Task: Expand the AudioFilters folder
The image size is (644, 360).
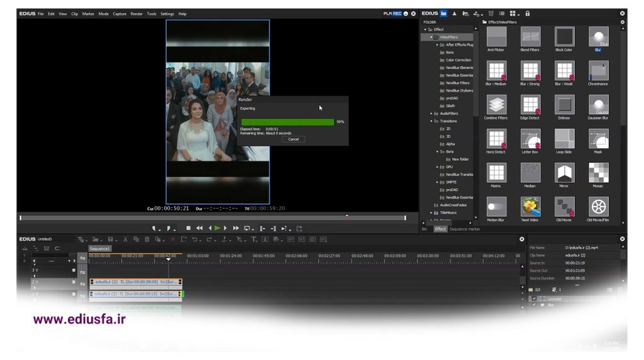Action: (x=431, y=113)
